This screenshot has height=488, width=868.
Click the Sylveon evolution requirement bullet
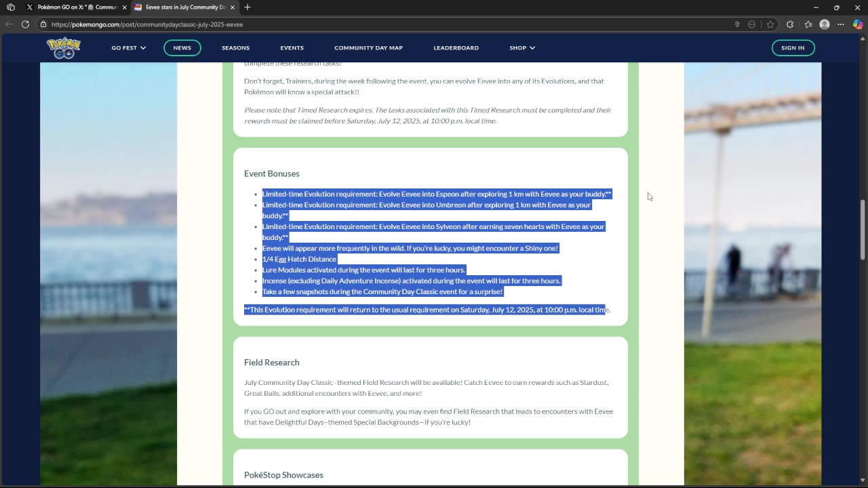[x=433, y=232]
